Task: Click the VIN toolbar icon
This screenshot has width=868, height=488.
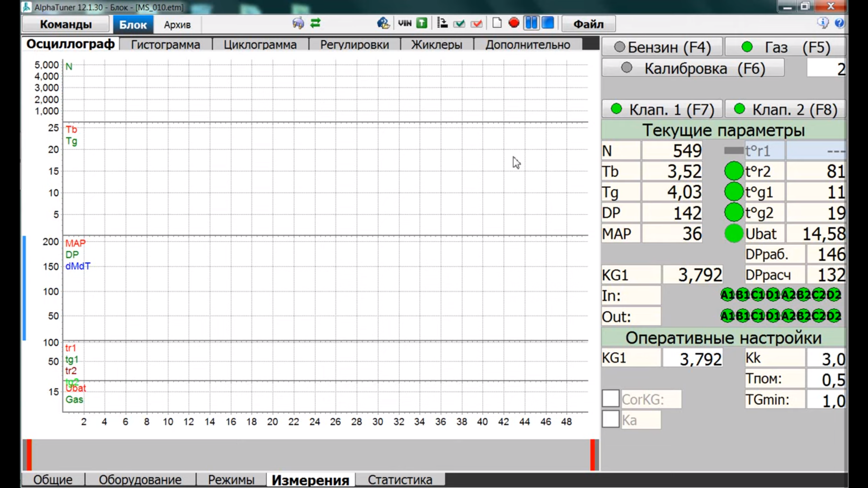Action: tap(405, 23)
